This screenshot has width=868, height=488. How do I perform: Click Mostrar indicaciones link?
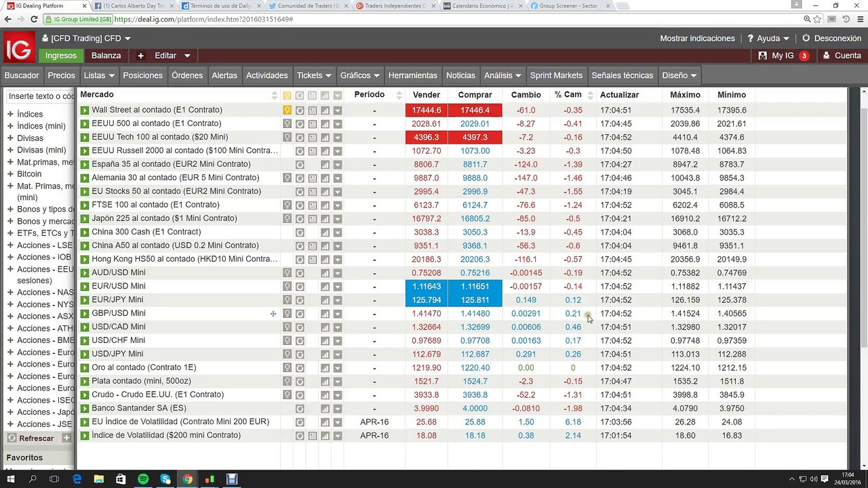(x=697, y=39)
